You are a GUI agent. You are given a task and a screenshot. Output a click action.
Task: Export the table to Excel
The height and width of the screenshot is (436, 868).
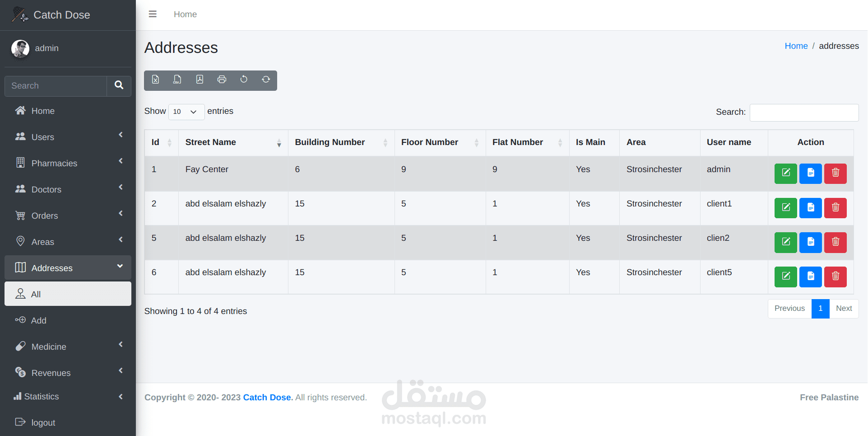155,80
